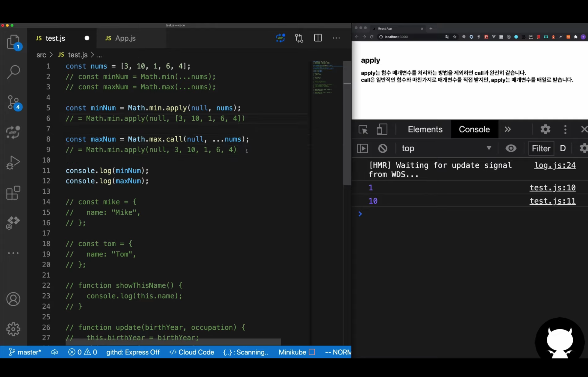Open Run and Debug view
Screen dimensions: 588x377
13,162
